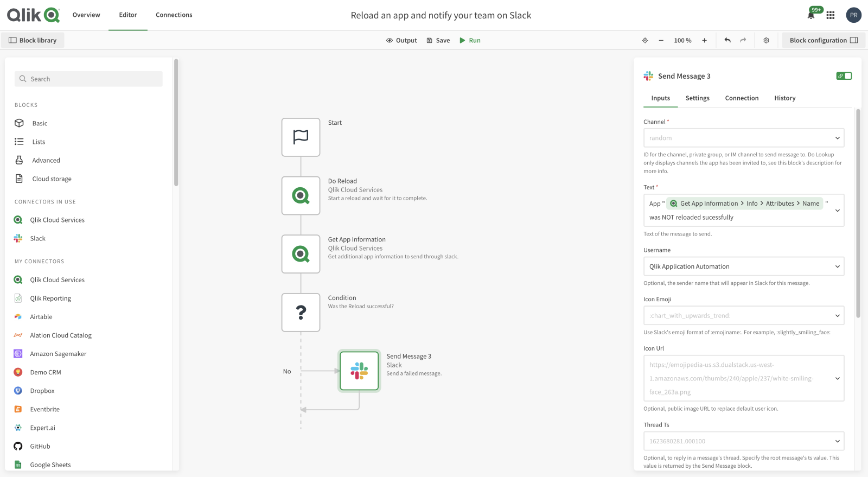This screenshot has height=477, width=868.
Task: Open the Connections tab
Action: coord(174,15)
